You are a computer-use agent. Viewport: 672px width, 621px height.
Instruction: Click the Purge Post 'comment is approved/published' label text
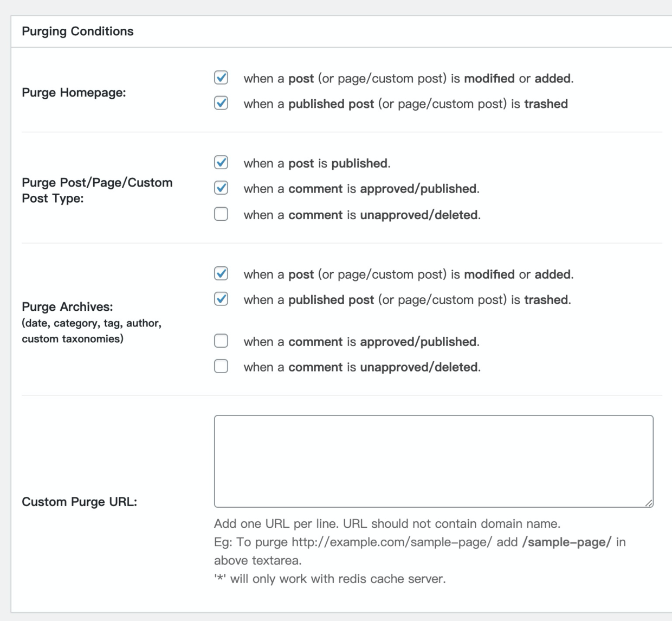(361, 189)
